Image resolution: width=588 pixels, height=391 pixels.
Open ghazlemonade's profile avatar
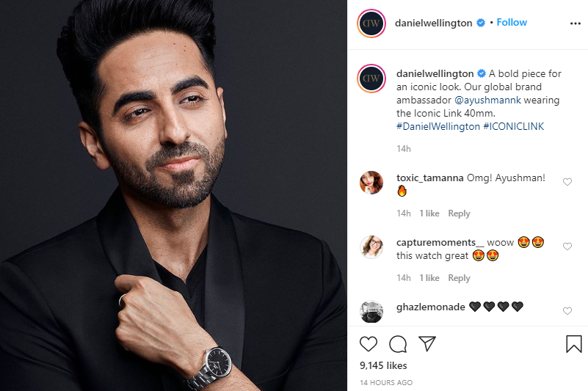tap(371, 312)
